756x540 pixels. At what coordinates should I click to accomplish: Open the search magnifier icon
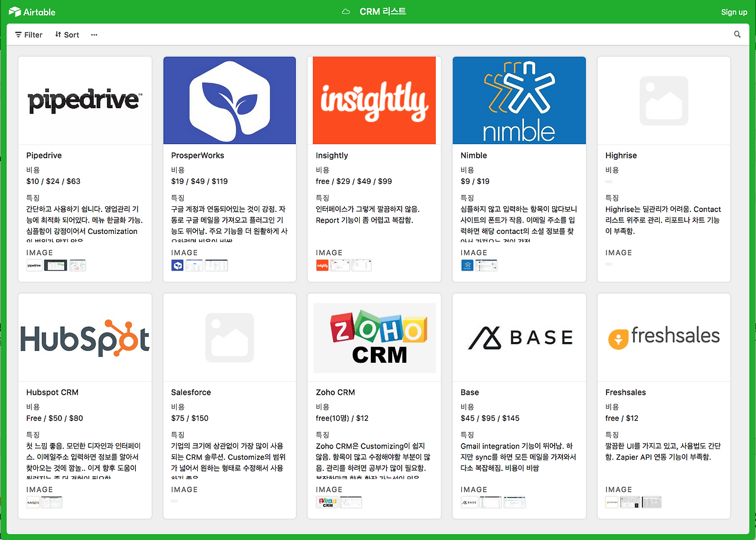tap(737, 34)
